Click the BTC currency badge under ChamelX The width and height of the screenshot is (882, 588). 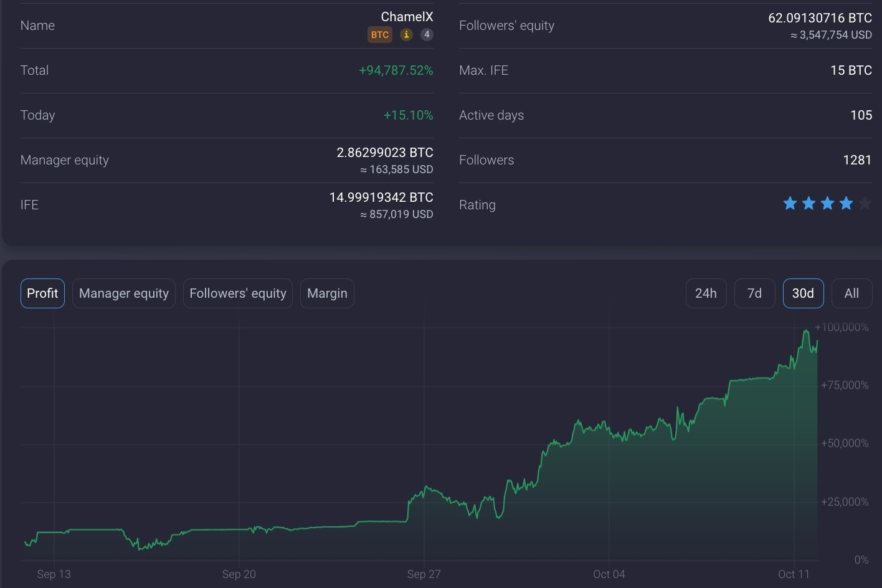click(380, 35)
